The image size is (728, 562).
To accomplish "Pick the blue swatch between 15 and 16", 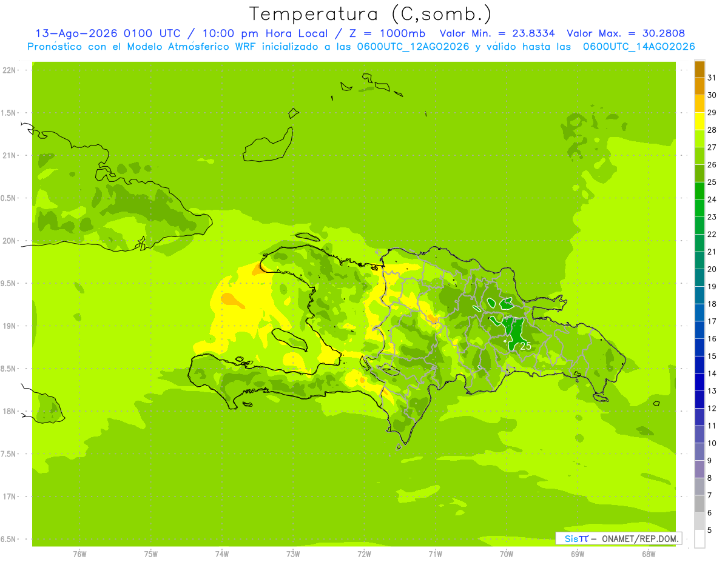I will pos(699,347).
